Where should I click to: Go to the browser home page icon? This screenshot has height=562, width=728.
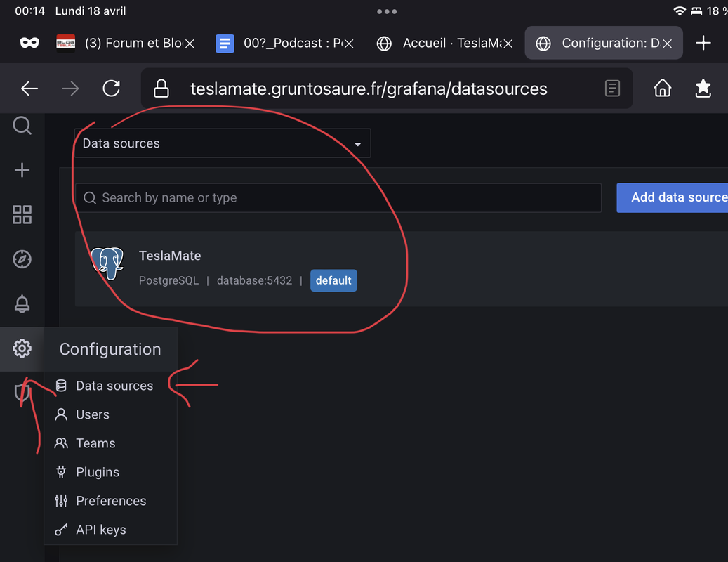point(663,89)
